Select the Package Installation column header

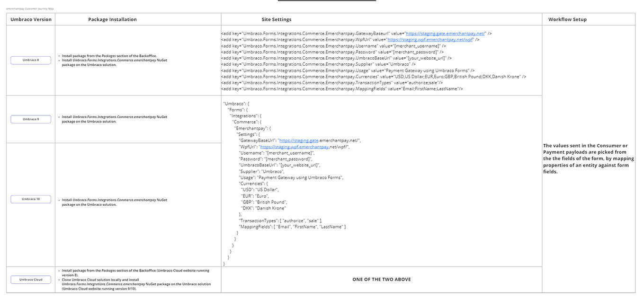click(x=112, y=19)
